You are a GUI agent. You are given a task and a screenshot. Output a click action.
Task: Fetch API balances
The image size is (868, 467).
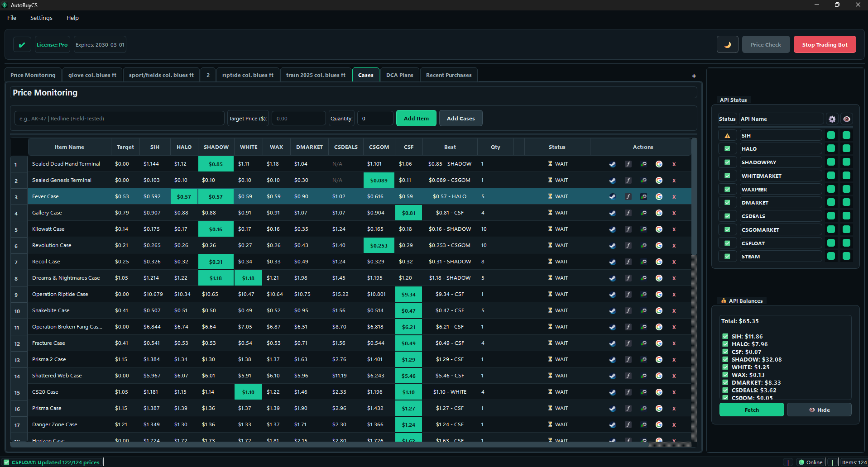[x=752, y=410]
